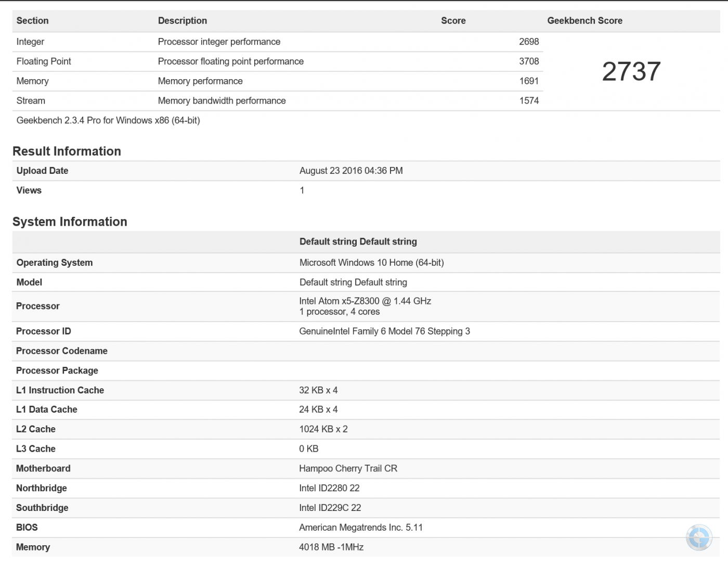Click the American Megatrends BIOS value
This screenshot has height=564, width=728.
tap(361, 528)
